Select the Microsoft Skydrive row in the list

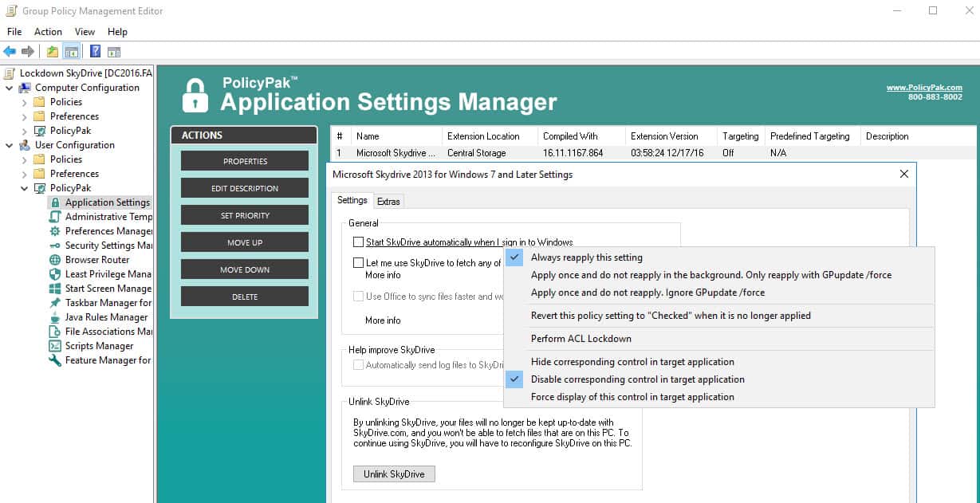pyautogui.click(x=654, y=152)
